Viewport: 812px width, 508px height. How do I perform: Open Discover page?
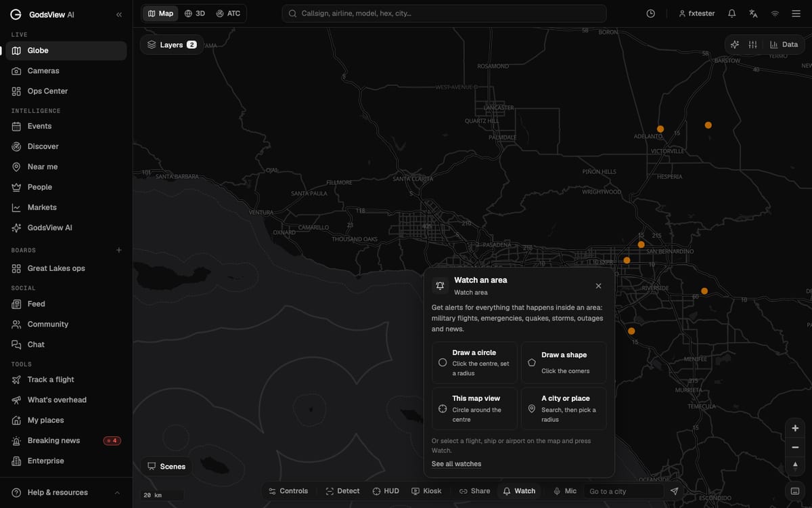pos(66,147)
